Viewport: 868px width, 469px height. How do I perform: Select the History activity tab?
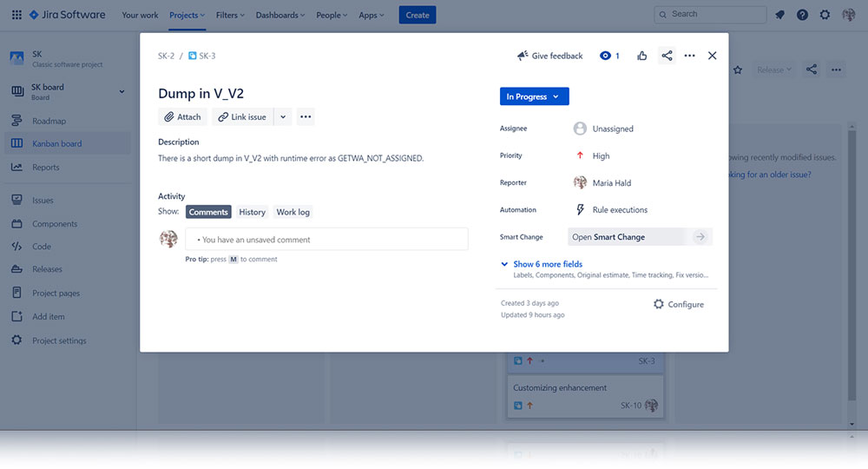click(x=252, y=212)
